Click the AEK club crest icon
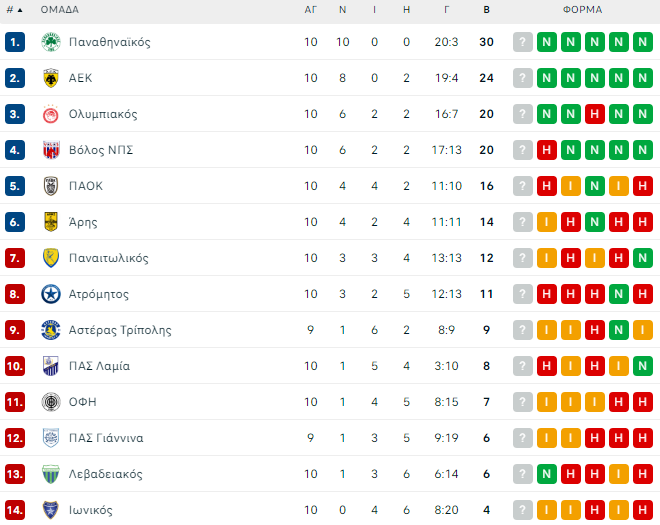 [51, 78]
